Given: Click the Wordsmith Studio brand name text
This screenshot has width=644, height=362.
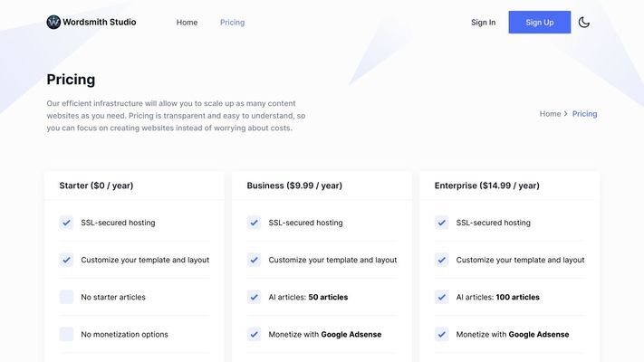Looking at the screenshot, I should point(100,22).
